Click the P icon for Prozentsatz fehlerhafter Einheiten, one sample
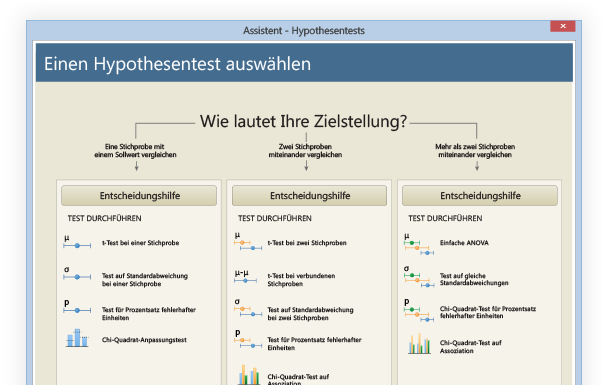This screenshot has height=385, width=602. tap(77, 307)
